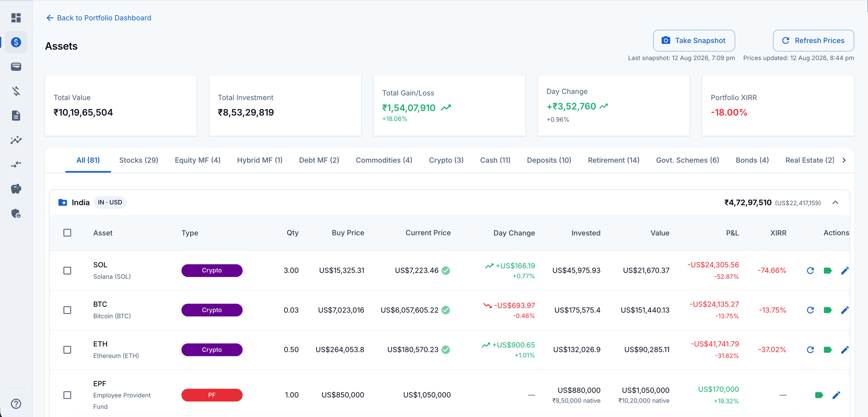Click the purple Crypto badge for SOL

tap(212, 271)
